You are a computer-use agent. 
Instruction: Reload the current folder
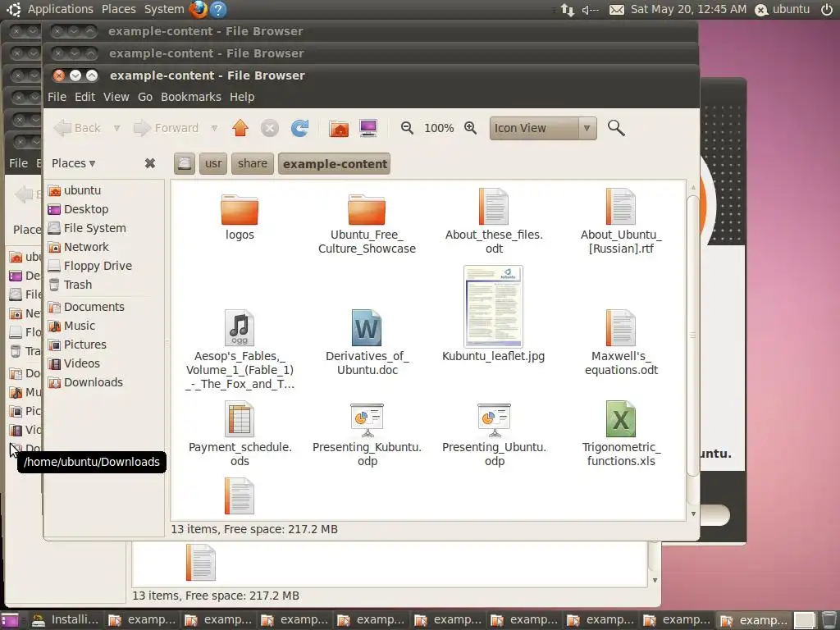point(299,128)
